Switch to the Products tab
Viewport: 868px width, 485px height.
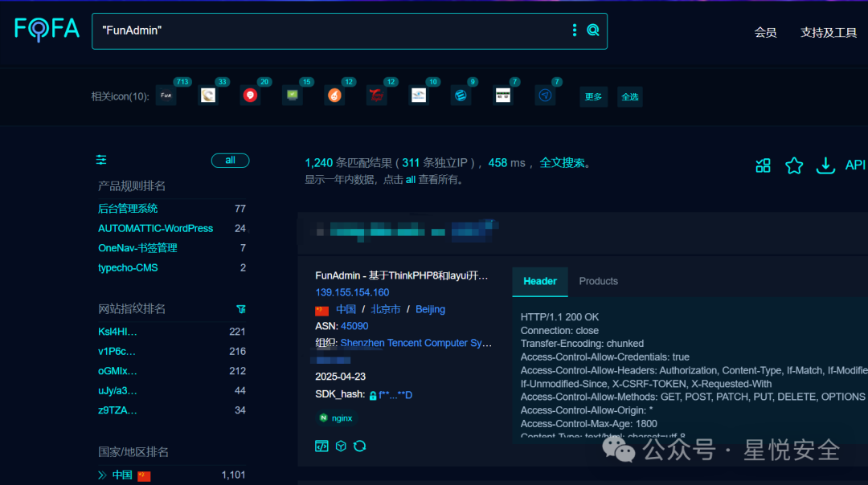click(599, 282)
